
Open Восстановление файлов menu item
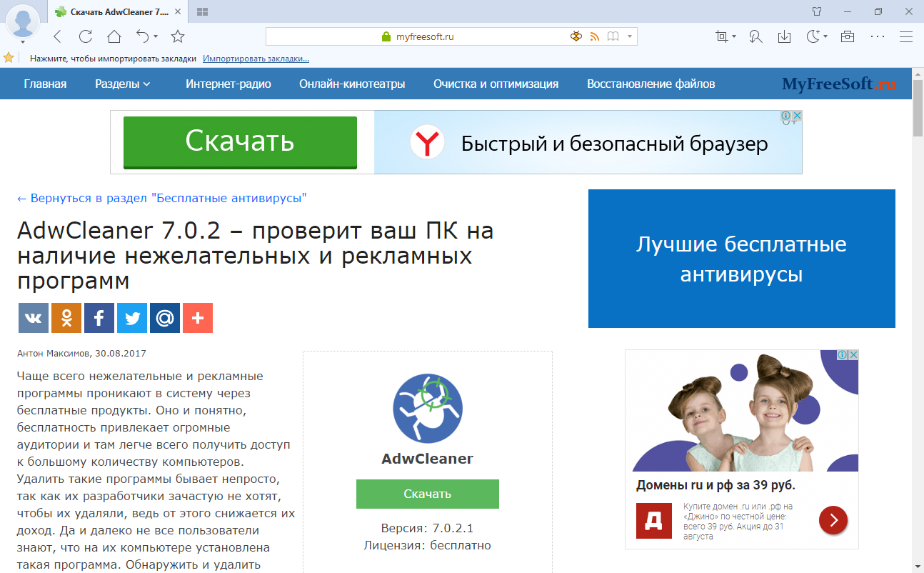point(651,84)
